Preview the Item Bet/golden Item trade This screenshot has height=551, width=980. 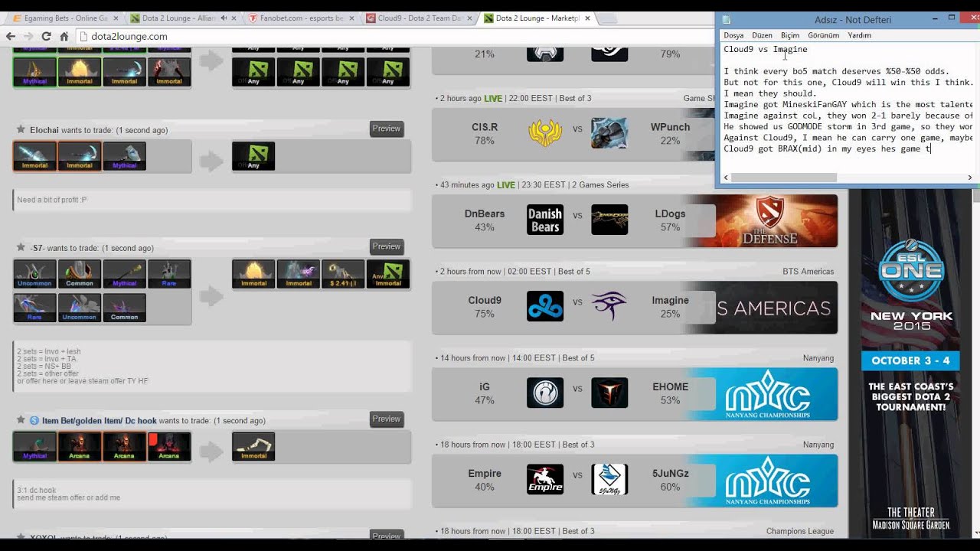[387, 419]
